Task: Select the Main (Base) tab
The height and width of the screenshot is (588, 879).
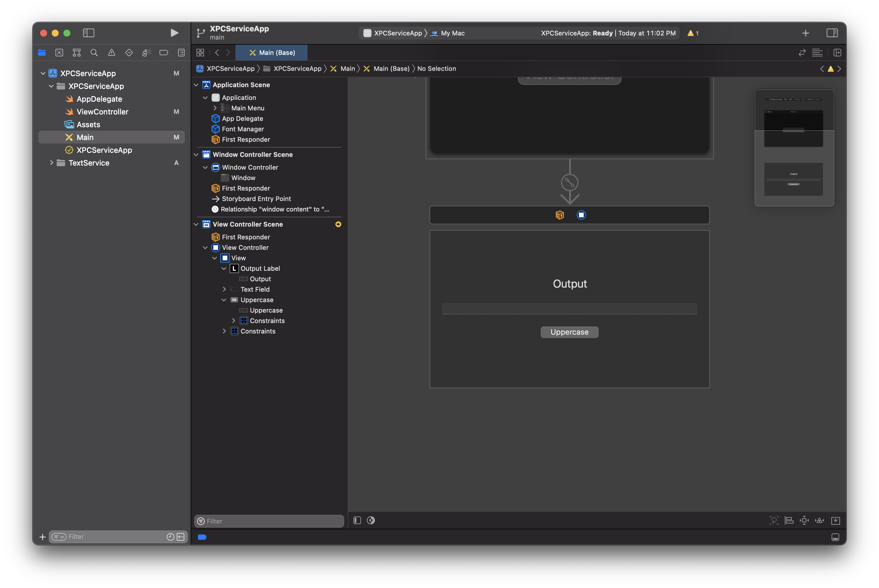Action: (x=271, y=53)
